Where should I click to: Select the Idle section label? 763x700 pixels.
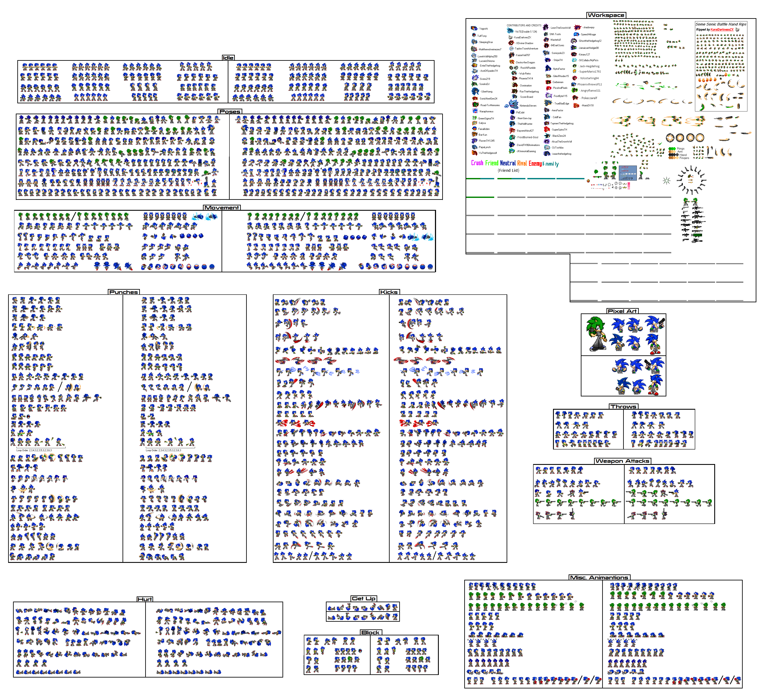point(228,58)
